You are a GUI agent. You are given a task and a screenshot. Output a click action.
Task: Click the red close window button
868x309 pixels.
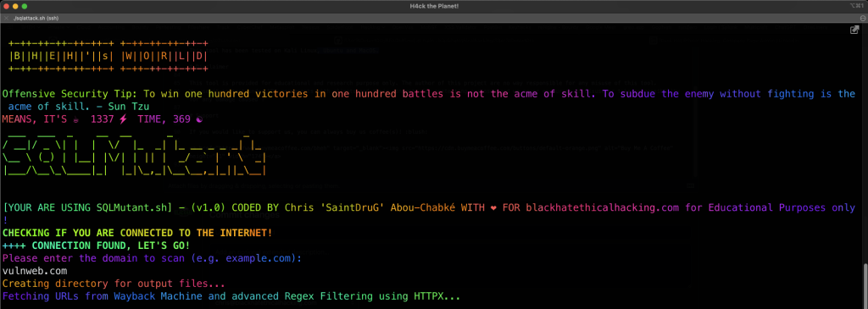7,6
